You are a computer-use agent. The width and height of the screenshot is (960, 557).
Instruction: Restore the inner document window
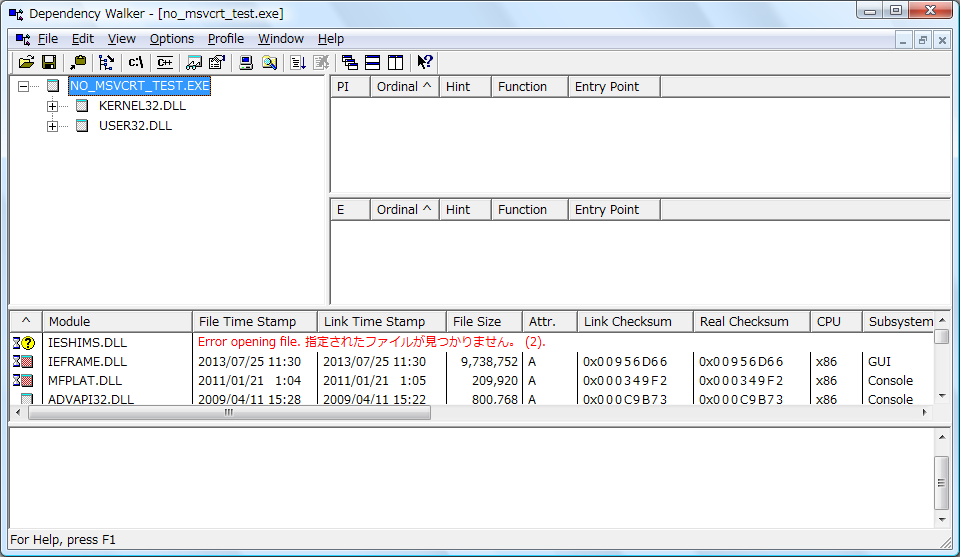pos(923,40)
